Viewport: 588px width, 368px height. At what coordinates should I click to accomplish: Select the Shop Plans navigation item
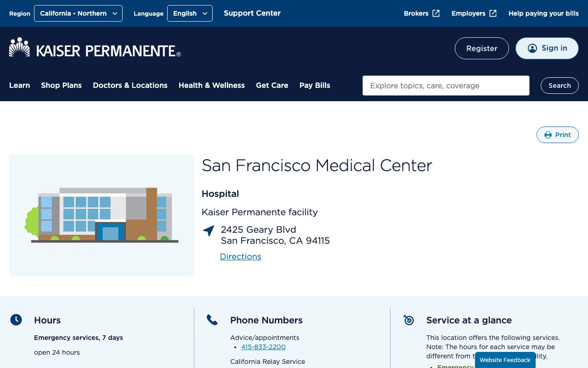click(61, 85)
